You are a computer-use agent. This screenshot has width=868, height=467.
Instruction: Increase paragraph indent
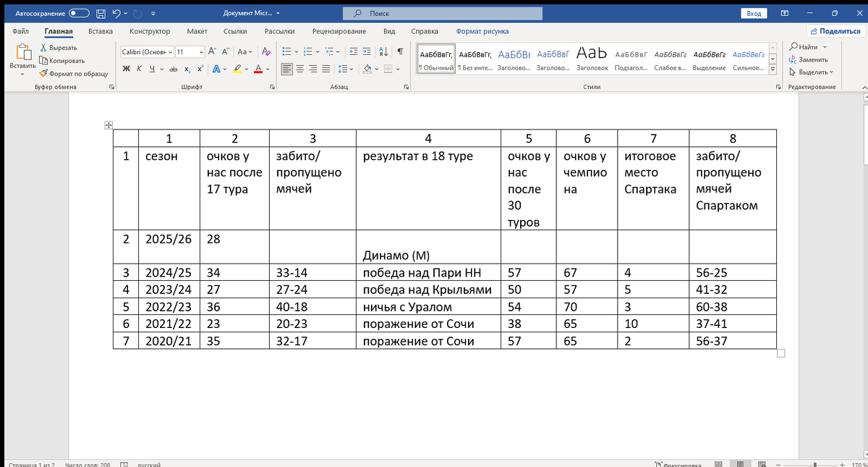367,52
